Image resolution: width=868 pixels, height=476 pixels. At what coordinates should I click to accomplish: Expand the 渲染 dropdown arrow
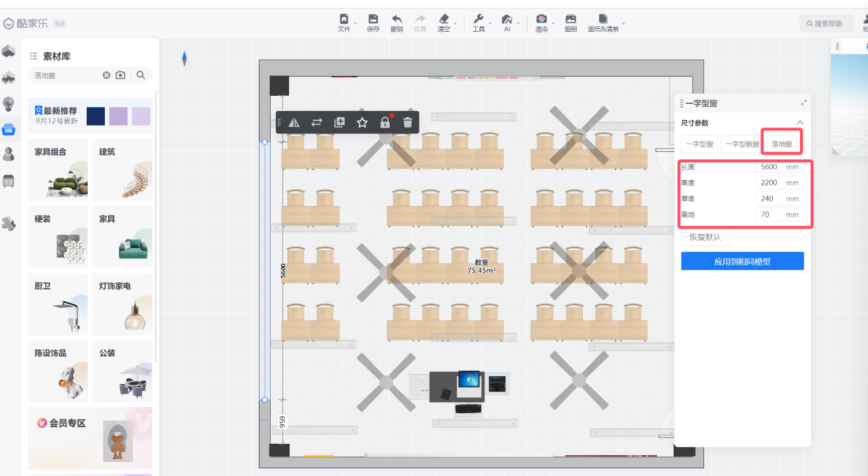click(553, 24)
